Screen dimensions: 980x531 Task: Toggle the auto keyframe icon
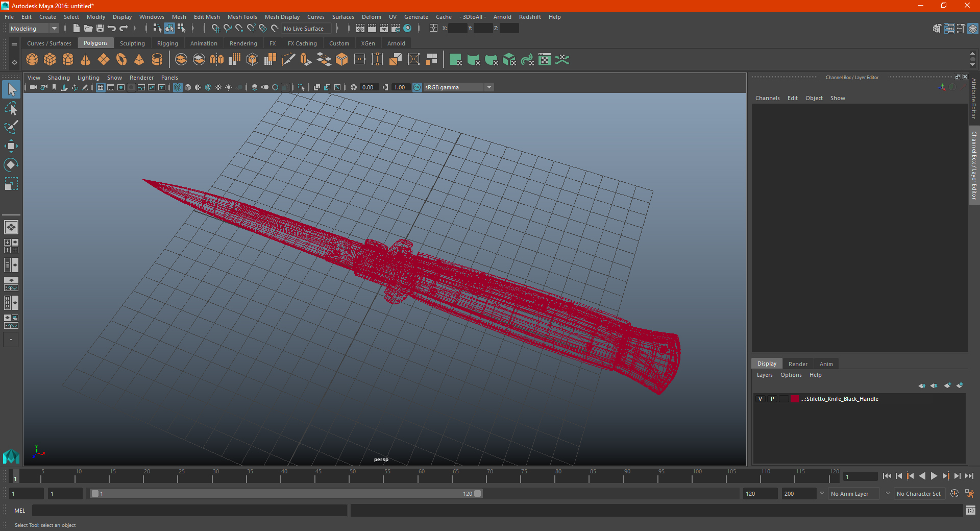954,494
